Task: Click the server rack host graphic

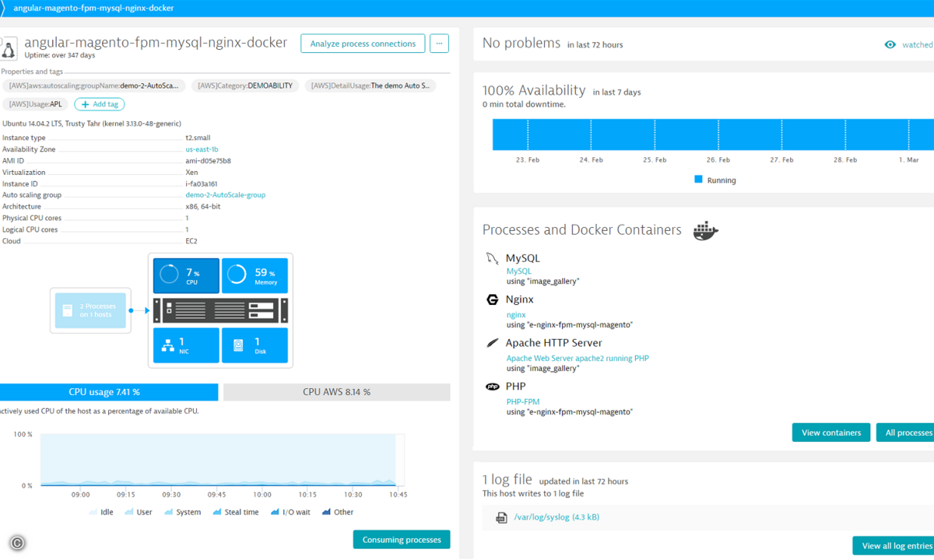Action: coord(220,310)
